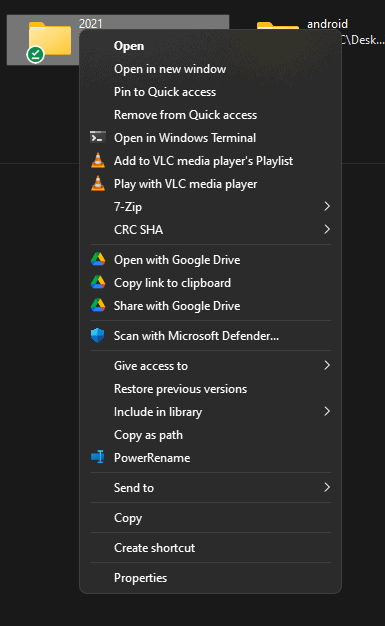The width and height of the screenshot is (385, 626).
Task: Open the Send to entry
Action: (210, 487)
